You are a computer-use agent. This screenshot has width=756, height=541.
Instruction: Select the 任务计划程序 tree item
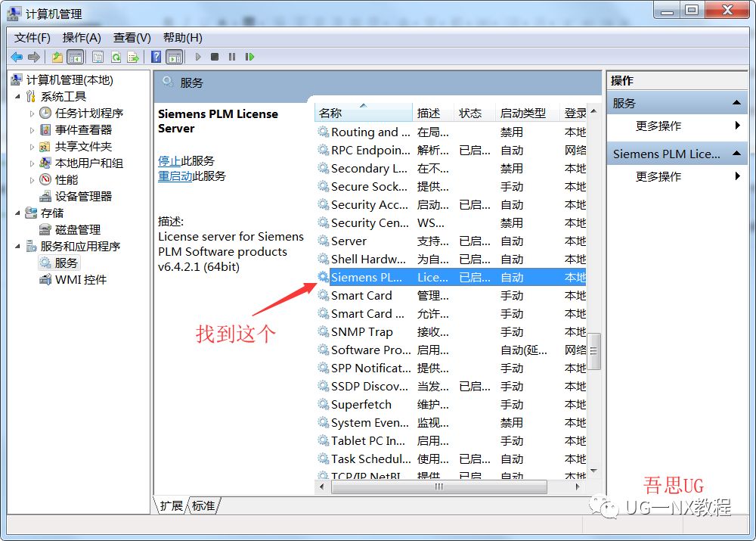[88, 113]
